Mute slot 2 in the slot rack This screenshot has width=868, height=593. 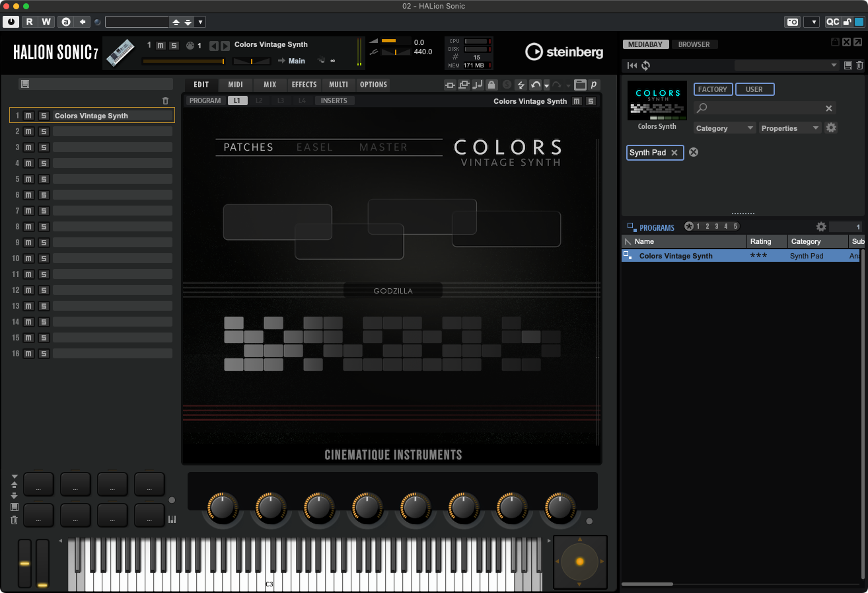pos(28,132)
